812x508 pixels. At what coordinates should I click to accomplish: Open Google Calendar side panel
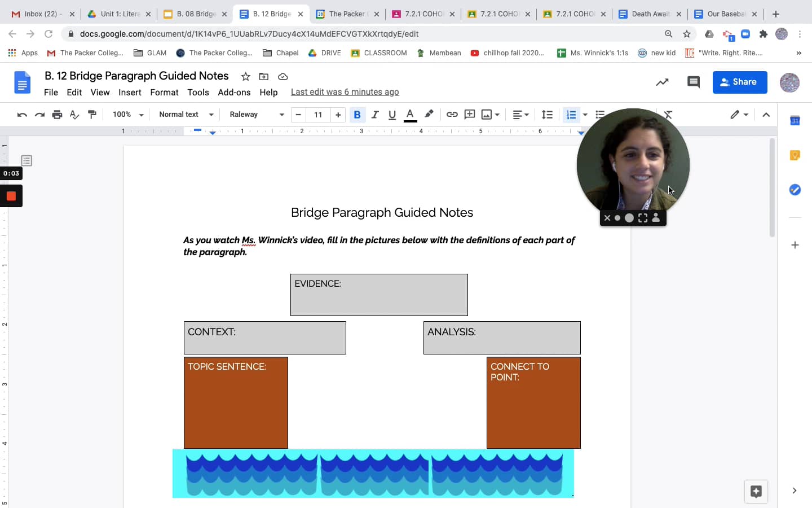pyautogui.click(x=795, y=120)
